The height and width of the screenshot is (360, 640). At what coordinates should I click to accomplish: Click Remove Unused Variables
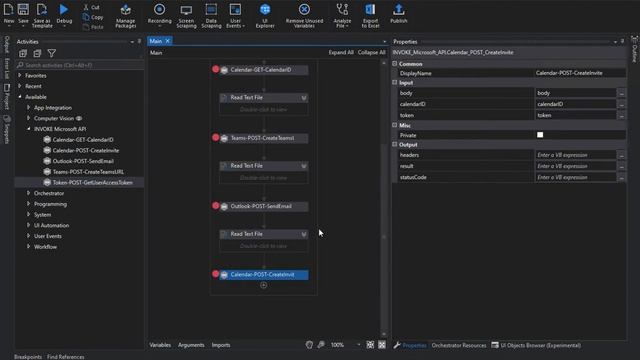point(304,16)
